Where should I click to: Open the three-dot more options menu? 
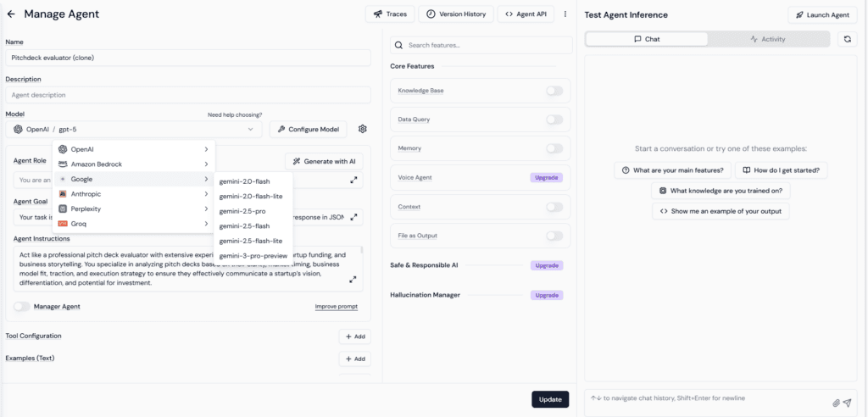click(x=565, y=14)
